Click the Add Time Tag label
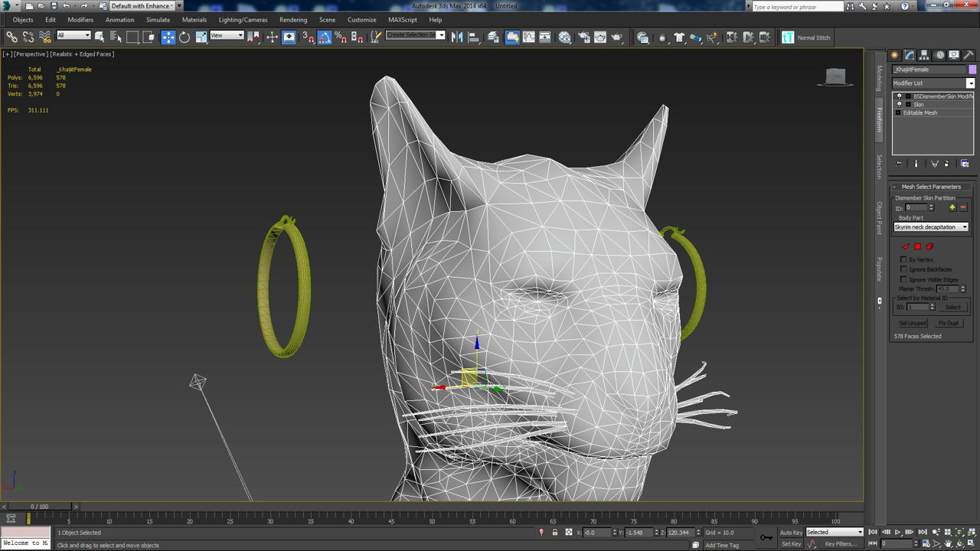Viewport: 980px width, 551px height. [x=722, y=545]
